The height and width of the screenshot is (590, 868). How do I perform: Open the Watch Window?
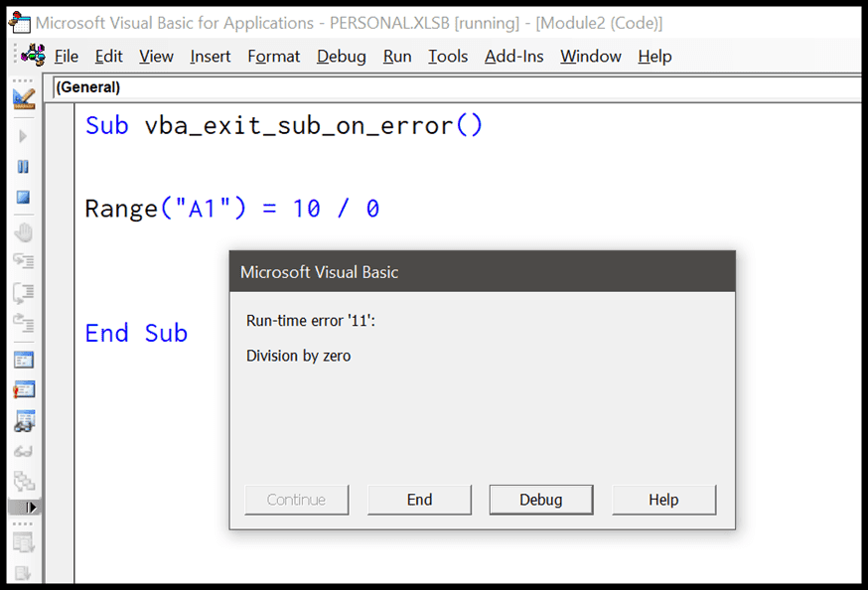tap(22, 417)
